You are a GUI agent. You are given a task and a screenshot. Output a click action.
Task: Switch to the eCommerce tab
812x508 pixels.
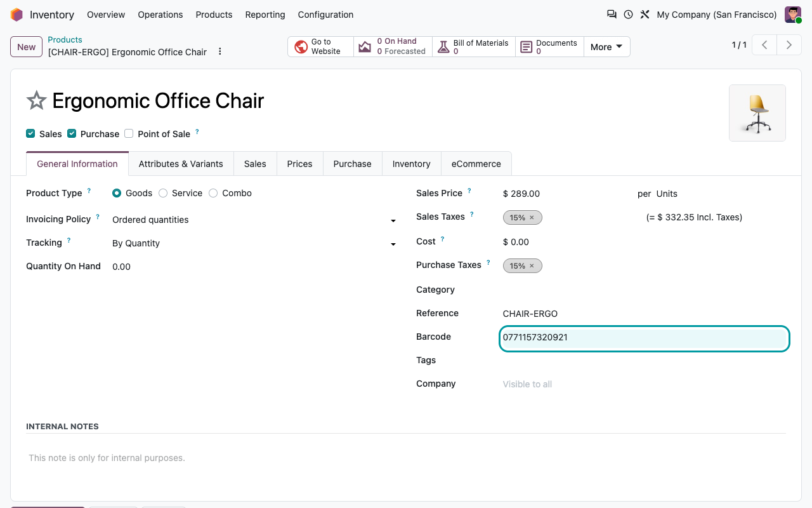[476, 164]
